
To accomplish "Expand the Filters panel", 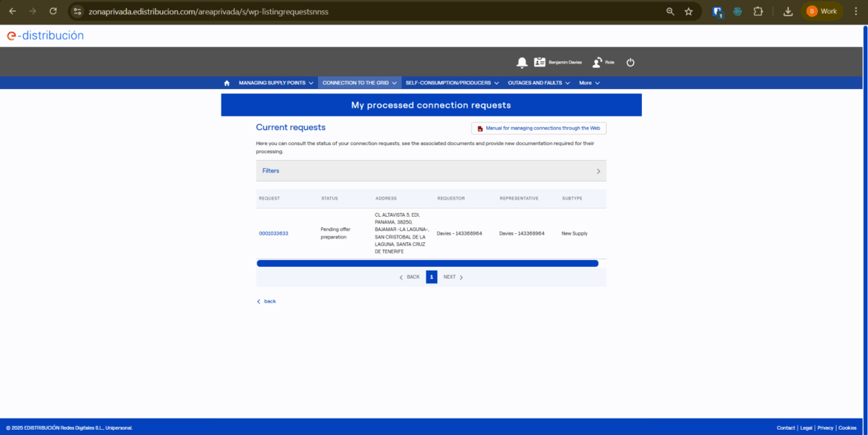I will tap(431, 171).
